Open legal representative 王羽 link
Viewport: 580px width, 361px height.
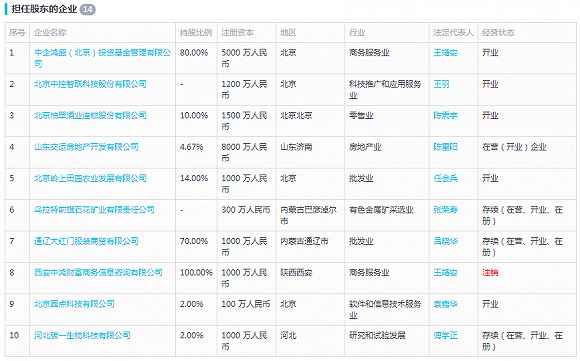pyautogui.click(x=441, y=84)
